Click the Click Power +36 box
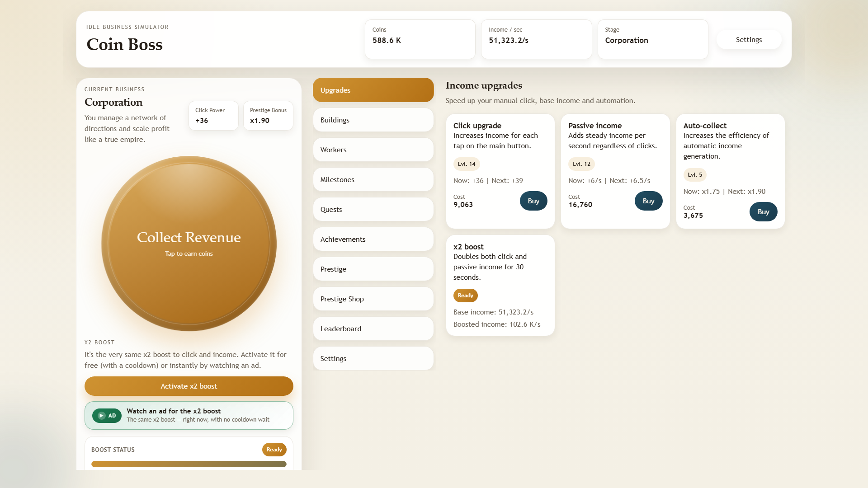868x488 pixels. point(213,116)
